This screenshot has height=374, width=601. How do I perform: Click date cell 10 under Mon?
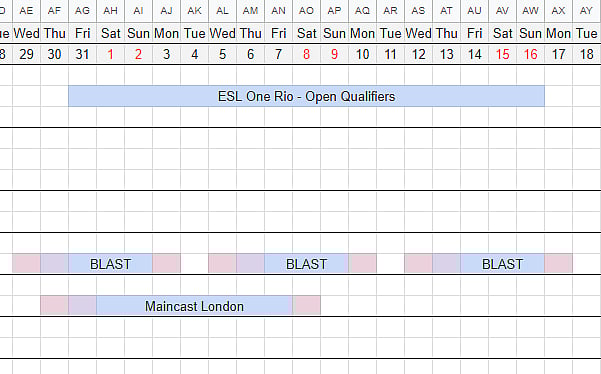click(362, 54)
